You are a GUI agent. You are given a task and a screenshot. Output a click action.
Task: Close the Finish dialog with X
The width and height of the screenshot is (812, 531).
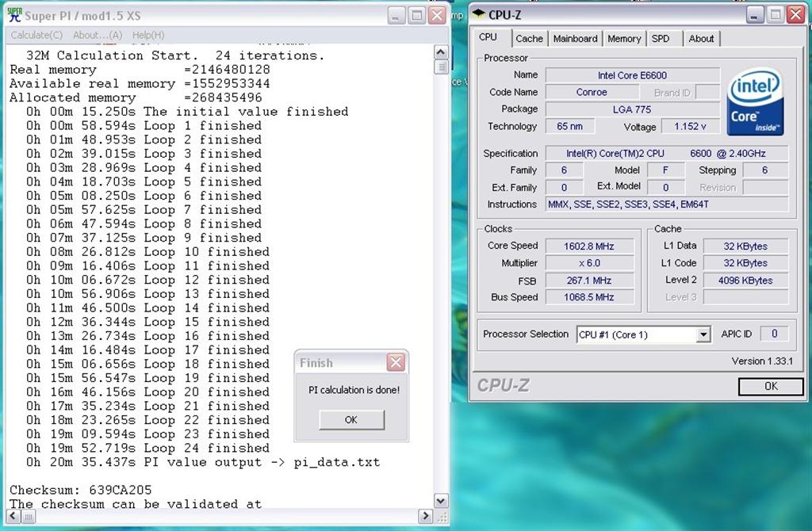pyautogui.click(x=396, y=362)
